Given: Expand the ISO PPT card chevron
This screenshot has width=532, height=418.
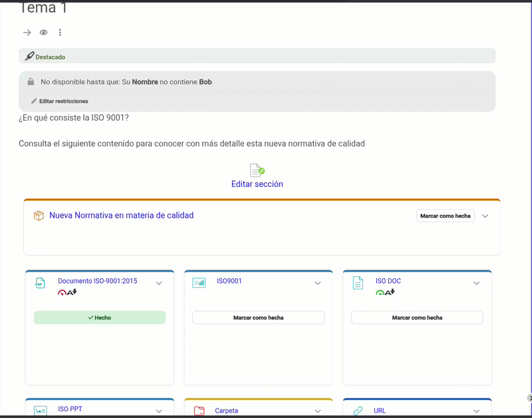Looking at the screenshot, I should [x=159, y=411].
